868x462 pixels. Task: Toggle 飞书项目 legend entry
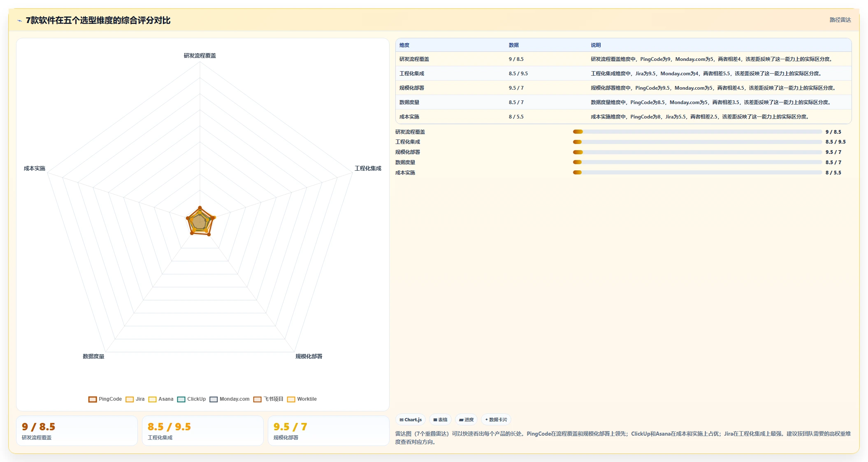click(x=268, y=399)
